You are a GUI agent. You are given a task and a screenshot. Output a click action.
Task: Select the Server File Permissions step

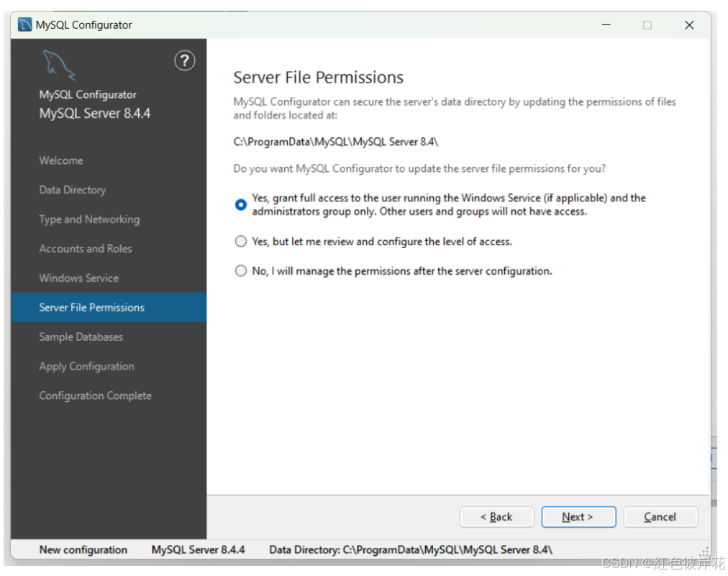click(109, 307)
